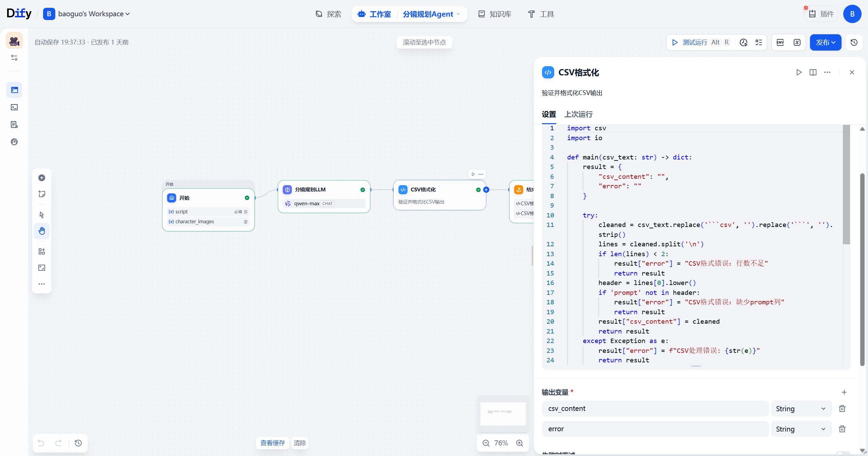Image resolution: width=868 pixels, height=456 pixels.
Task: Open the Monitoring gauge icon in sidebar
Action: pos(14,142)
